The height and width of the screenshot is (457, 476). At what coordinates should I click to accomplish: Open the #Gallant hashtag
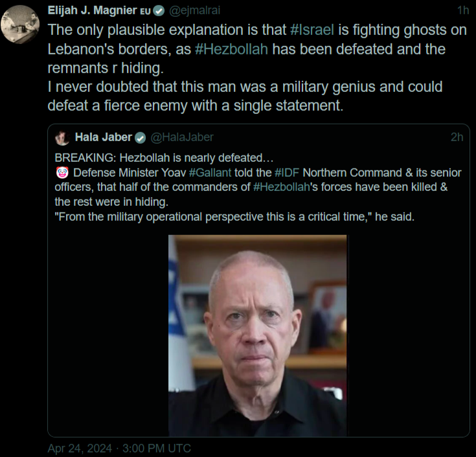tap(210, 173)
